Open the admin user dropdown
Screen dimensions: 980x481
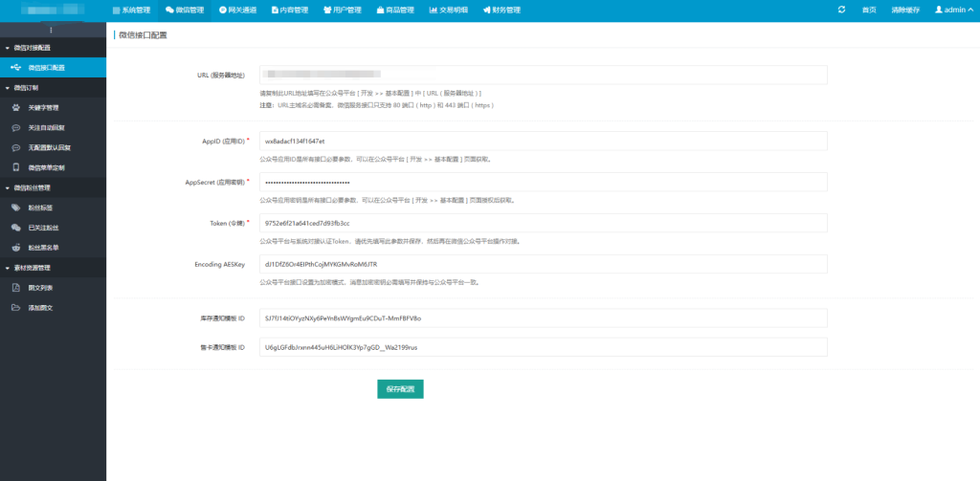point(954,10)
